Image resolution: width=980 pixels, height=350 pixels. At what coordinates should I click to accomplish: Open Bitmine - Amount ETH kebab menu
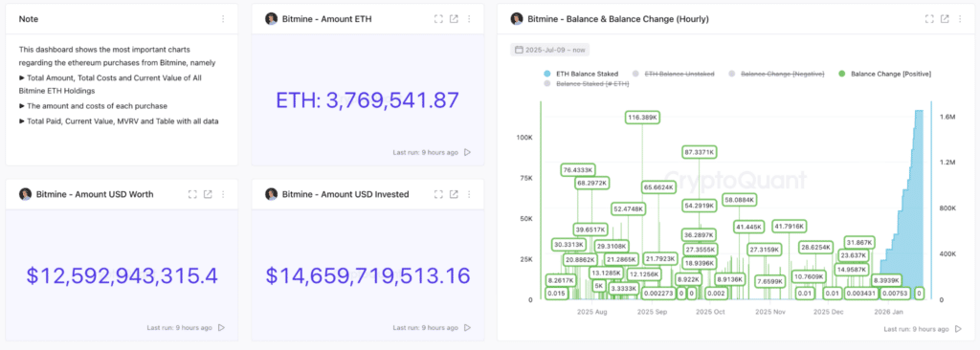469,19
